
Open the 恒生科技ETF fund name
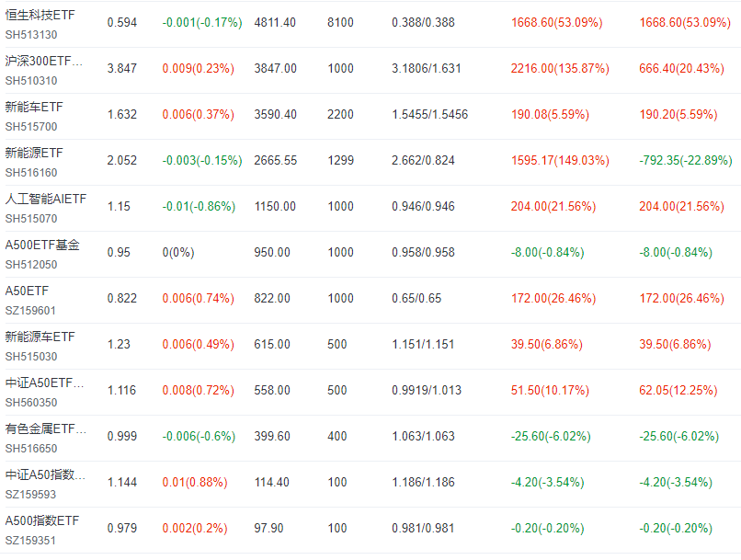40,15
